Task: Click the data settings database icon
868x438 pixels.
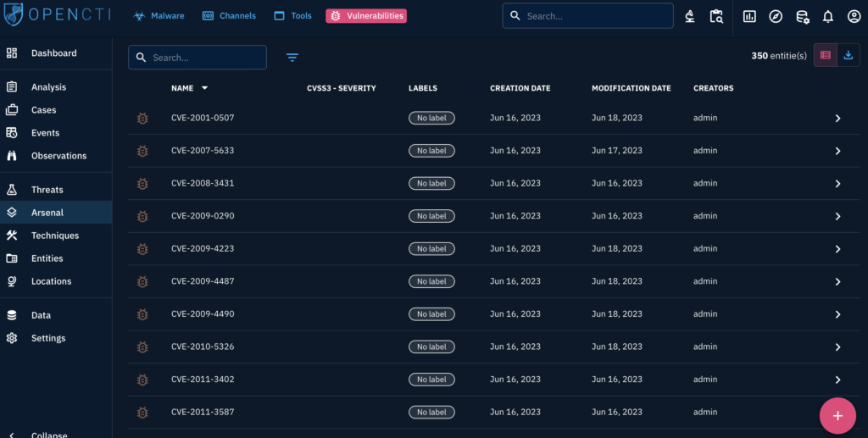Action: click(802, 16)
